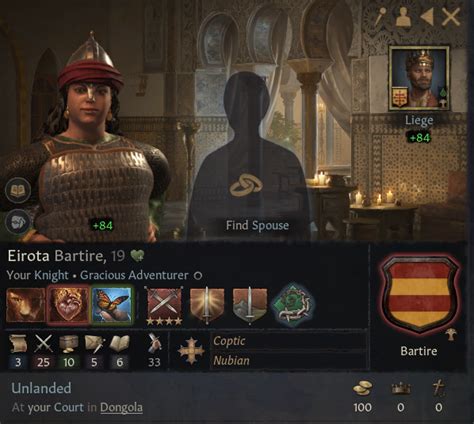This screenshot has width=474, height=424.
Task: Open the Bartire house coat of arms
Action: point(420,295)
